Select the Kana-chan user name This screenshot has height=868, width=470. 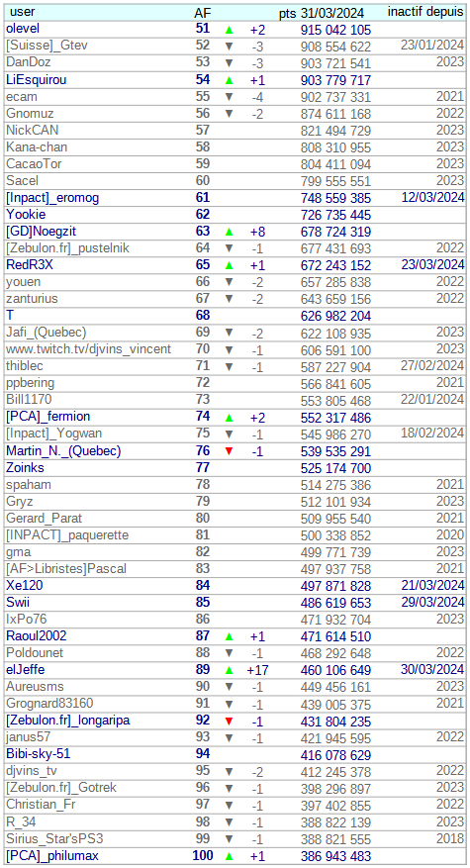click(x=37, y=147)
